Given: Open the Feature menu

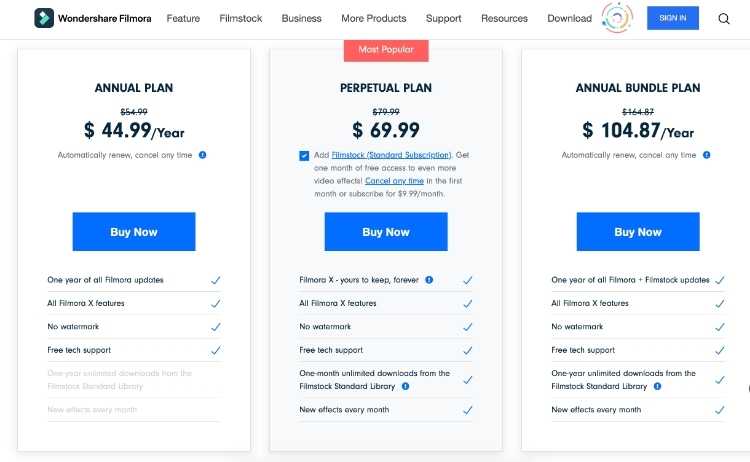Looking at the screenshot, I should point(183,19).
